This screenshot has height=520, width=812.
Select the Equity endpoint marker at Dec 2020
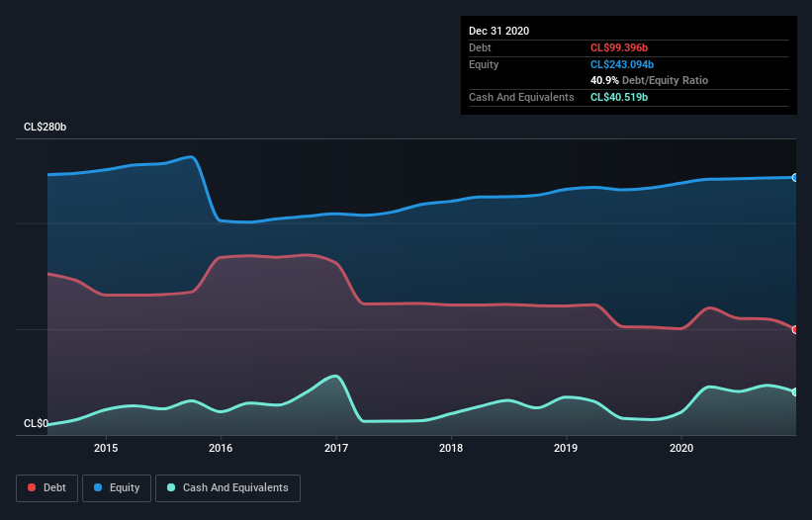click(x=795, y=178)
